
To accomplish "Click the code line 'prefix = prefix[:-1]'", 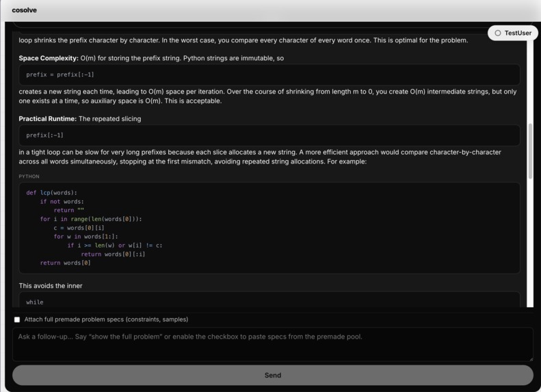I will [x=60, y=75].
